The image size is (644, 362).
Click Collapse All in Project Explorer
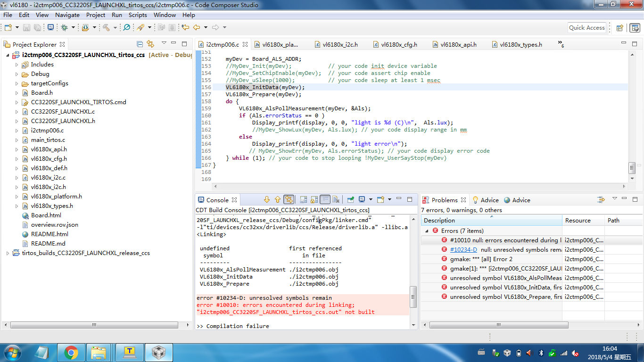pyautogui.click(x=140, y=44)
